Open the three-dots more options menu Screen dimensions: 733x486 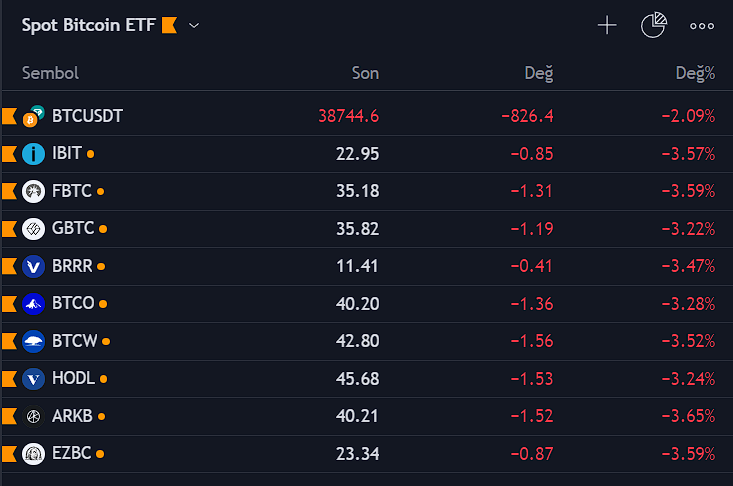702,26
